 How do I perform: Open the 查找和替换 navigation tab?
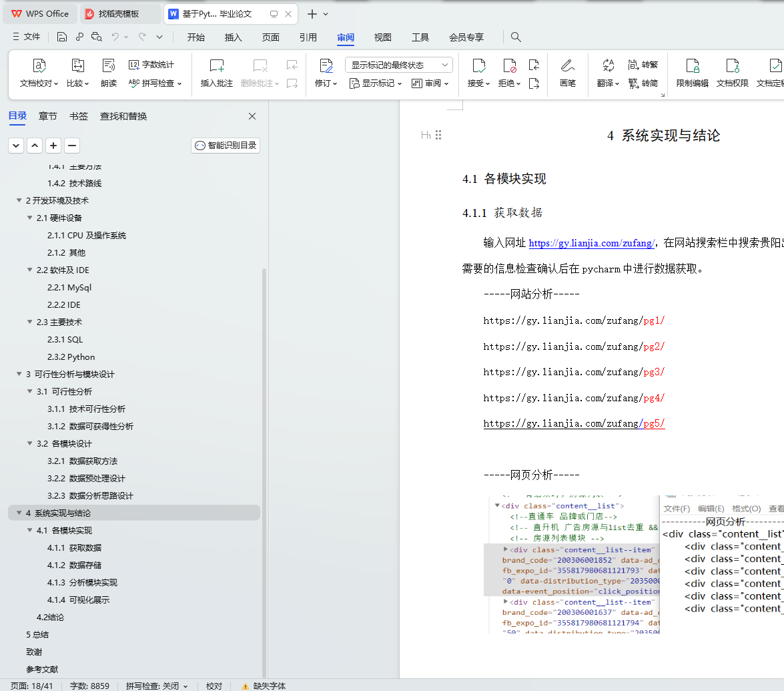(x=123, y=116)
